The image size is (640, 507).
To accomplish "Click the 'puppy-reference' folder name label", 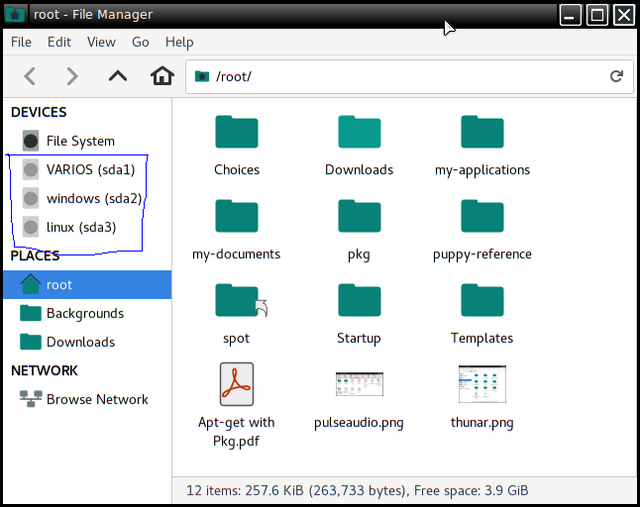I will 482,254.
